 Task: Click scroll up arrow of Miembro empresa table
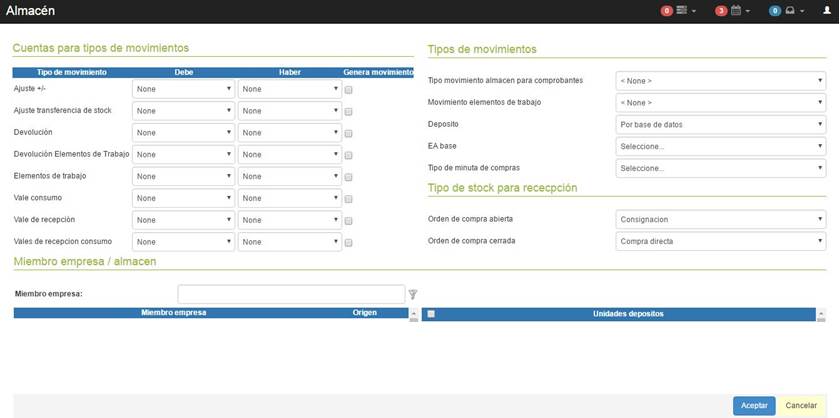(413, 312)
